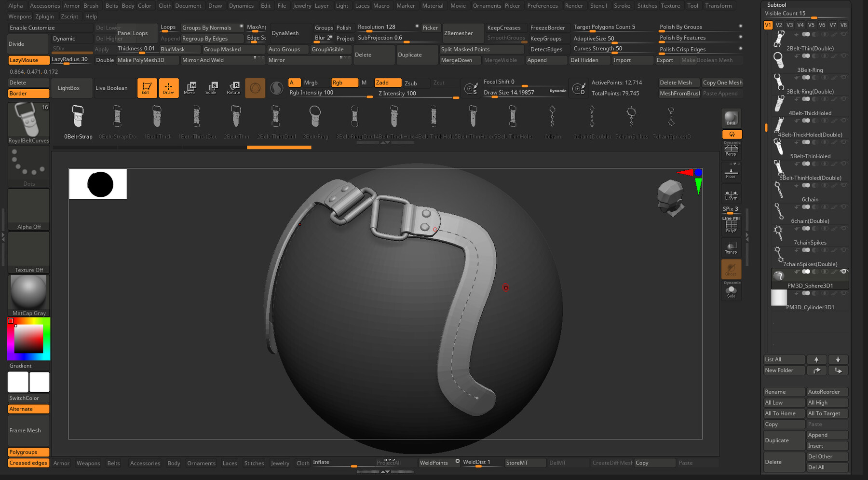
Task: Open the Jewelry brush category tab
Action: click(280, 463)
